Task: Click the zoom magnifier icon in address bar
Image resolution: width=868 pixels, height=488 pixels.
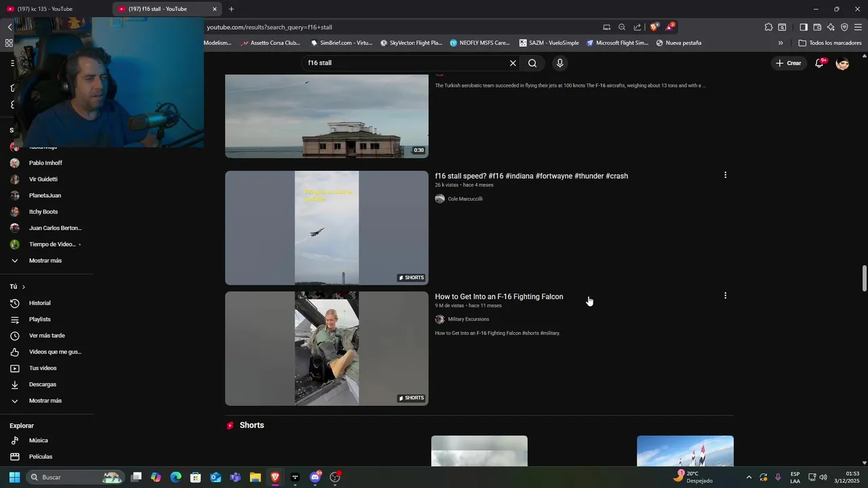Action: tap(622, 27)
